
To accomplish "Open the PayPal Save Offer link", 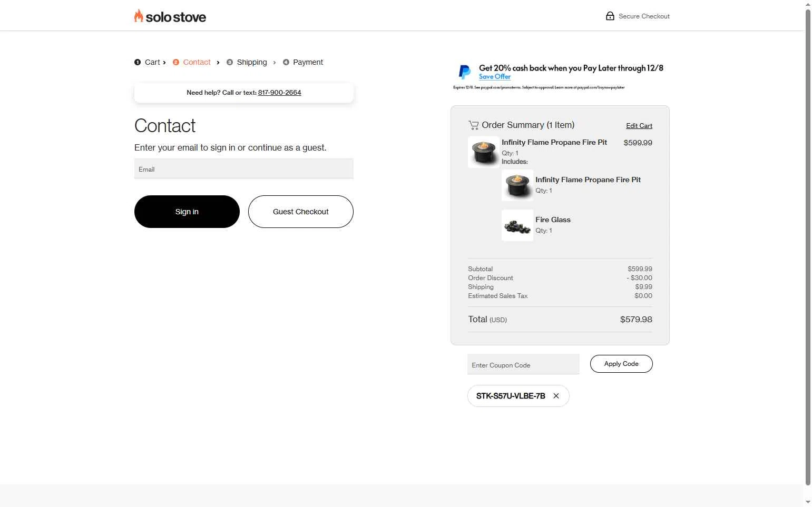I will click(495, 77).
